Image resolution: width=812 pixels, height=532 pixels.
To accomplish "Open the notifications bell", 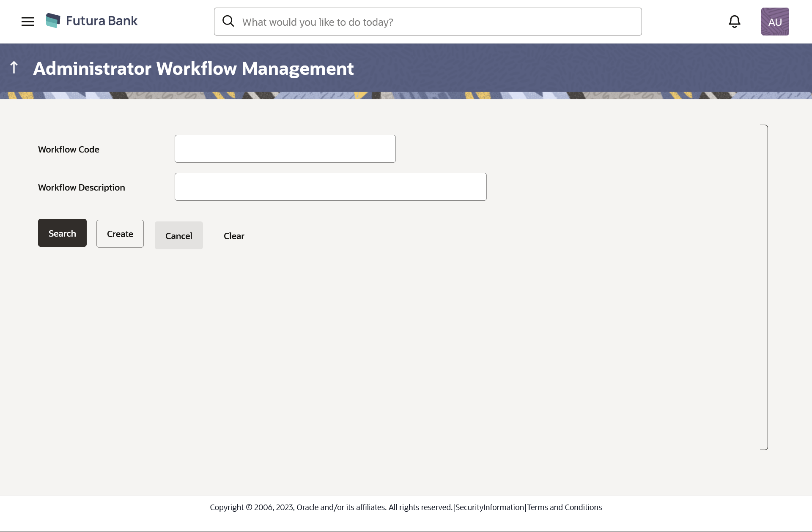I will [x=735, y=22].
